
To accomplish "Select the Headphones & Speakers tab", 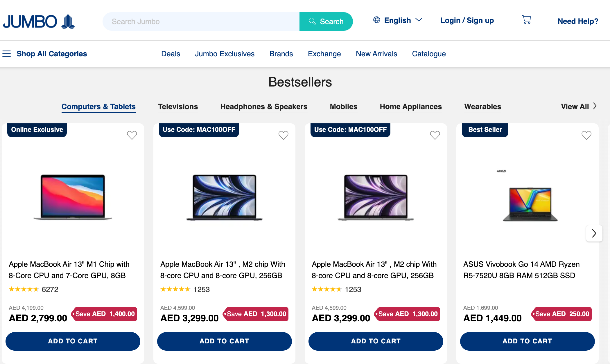I will 264,107.
